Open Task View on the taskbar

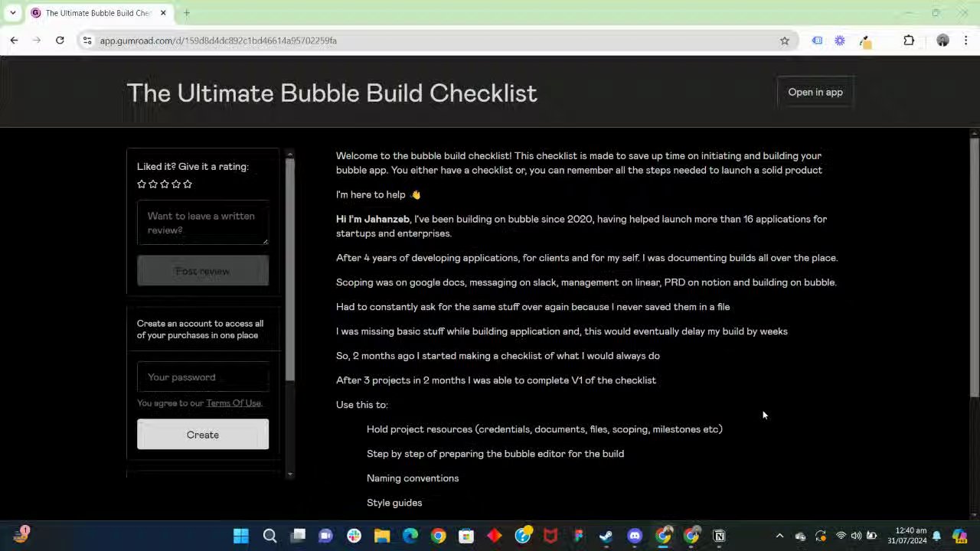coord(298,536)
